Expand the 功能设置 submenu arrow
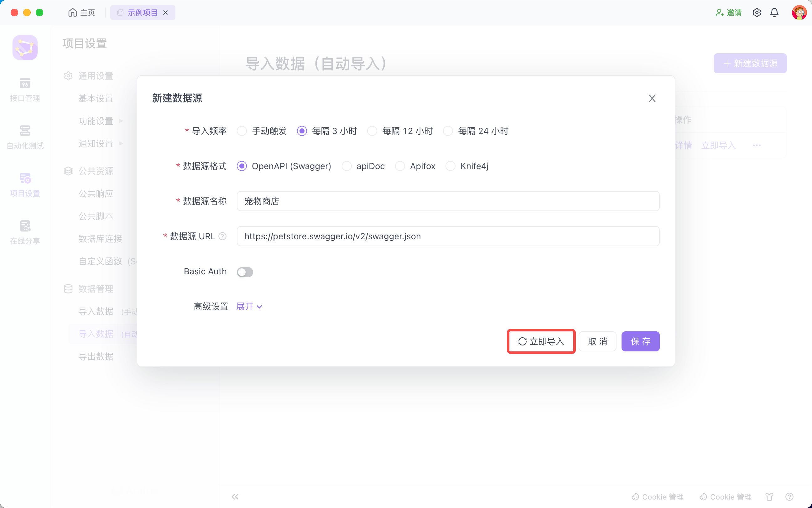 [121, 121]
